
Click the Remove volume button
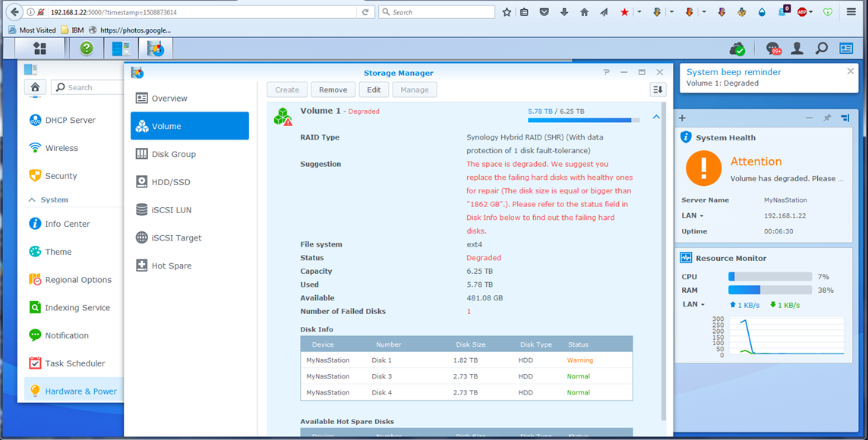point(333,90)
